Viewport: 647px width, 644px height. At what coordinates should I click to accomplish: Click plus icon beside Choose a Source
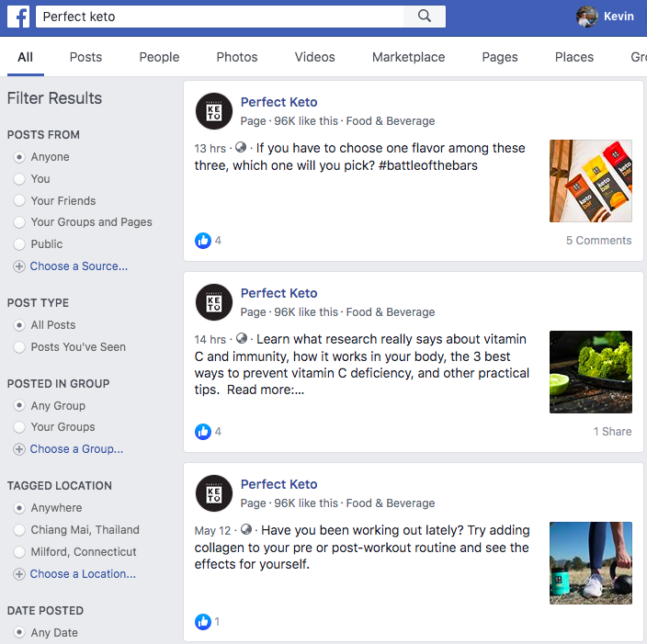pyautogui.click(x=19, y=266)
